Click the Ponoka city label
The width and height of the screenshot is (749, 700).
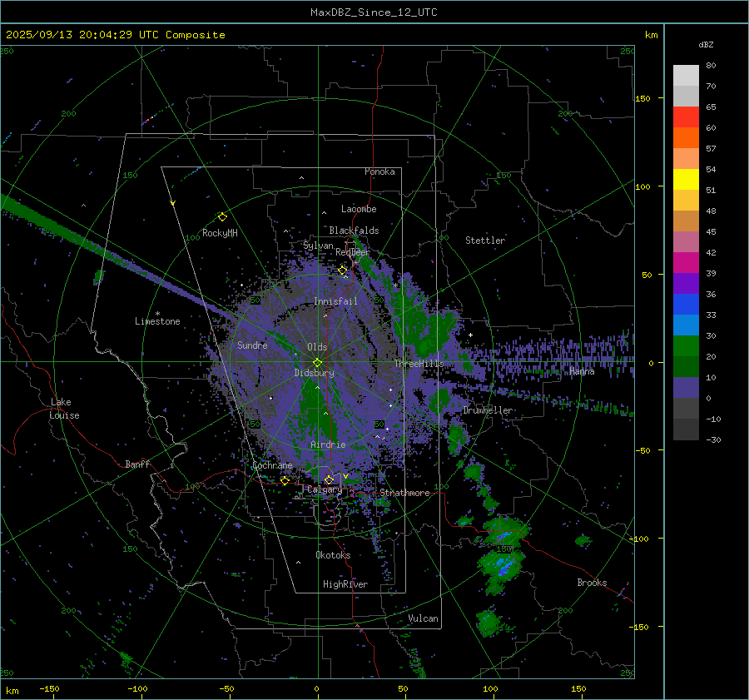[x=379, y=171]
